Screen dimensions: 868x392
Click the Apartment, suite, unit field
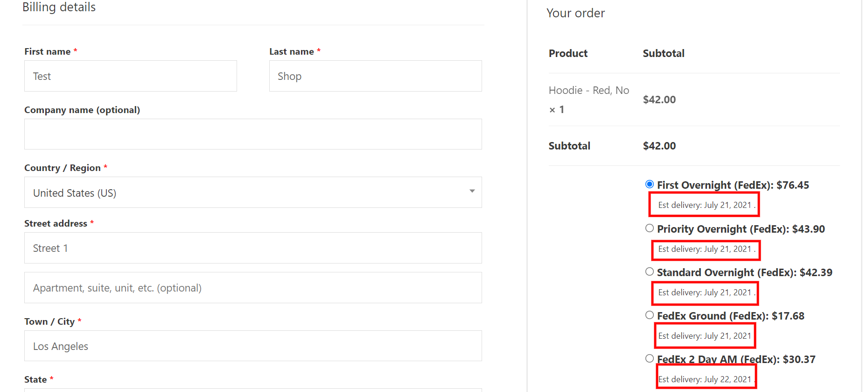pyautogui.click(x=252, y=288)
